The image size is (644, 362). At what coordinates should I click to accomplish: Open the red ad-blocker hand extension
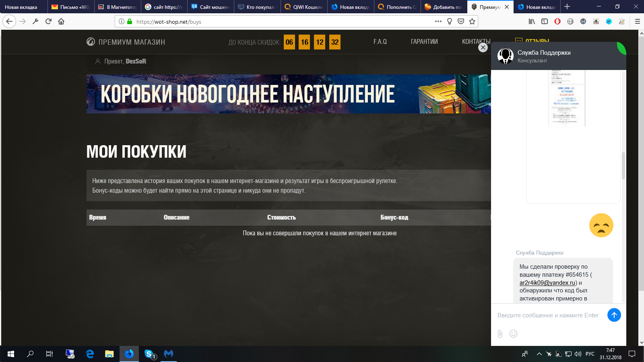pyautogui.click(x=557, y=21)
